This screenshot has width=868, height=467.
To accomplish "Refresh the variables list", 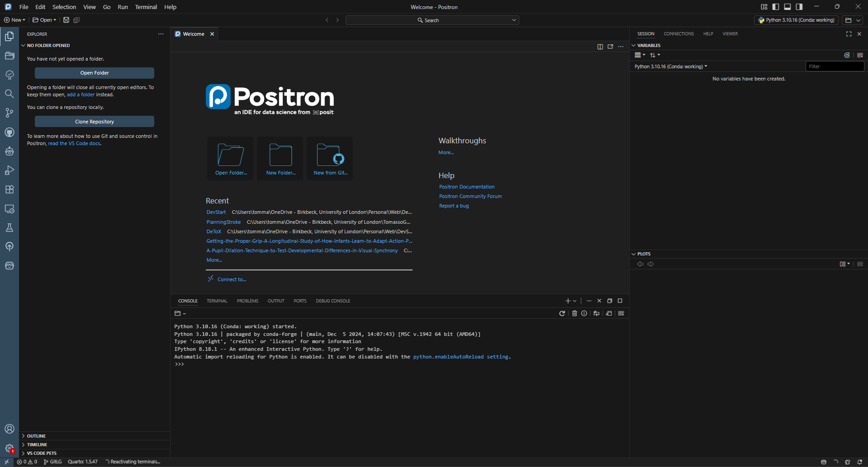I will 847,55.
